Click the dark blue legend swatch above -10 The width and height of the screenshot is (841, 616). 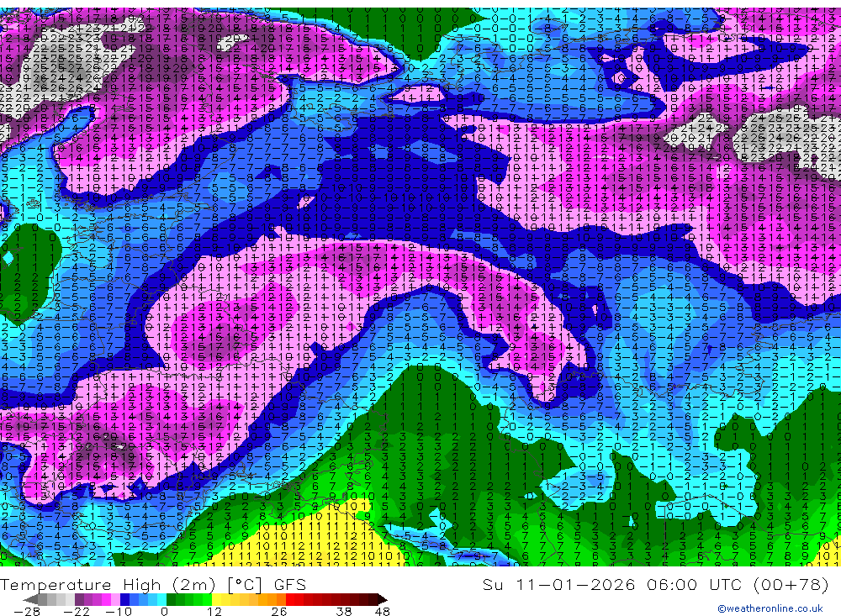(x=124, y=599)
